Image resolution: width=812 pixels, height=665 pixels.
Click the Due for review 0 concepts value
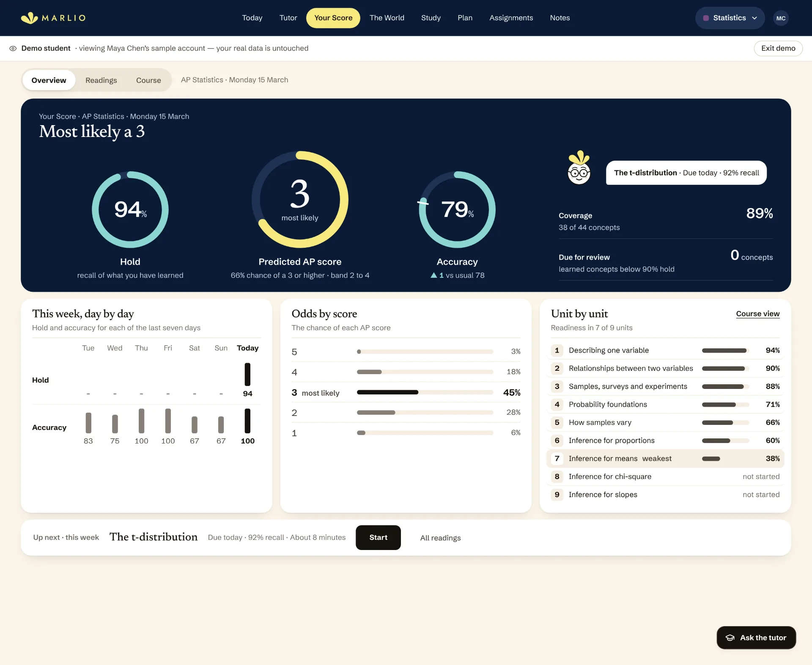click(x=752, y=255)
